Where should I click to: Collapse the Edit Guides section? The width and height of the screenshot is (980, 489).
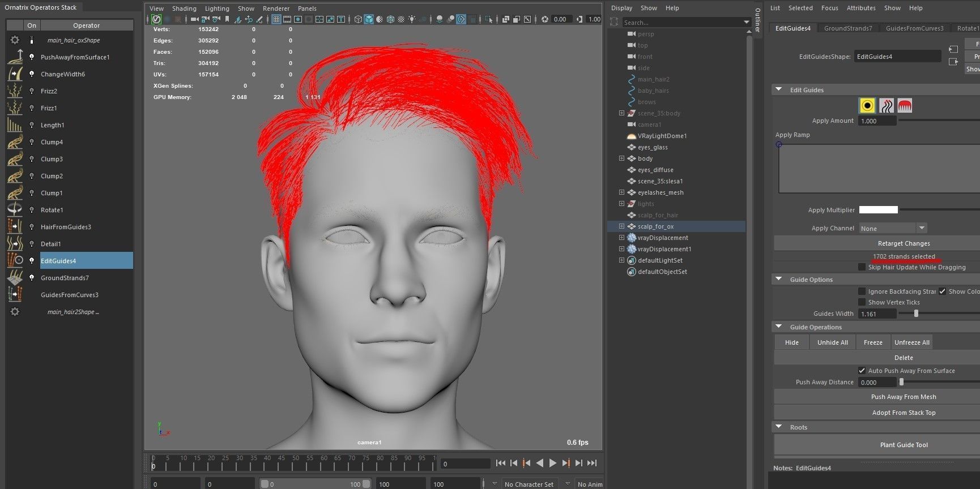pyautogui.click(x=778, y=89)
